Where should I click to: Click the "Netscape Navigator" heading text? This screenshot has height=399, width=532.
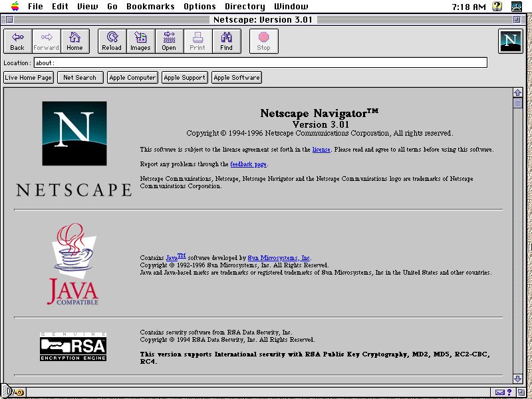coord(319,113)
